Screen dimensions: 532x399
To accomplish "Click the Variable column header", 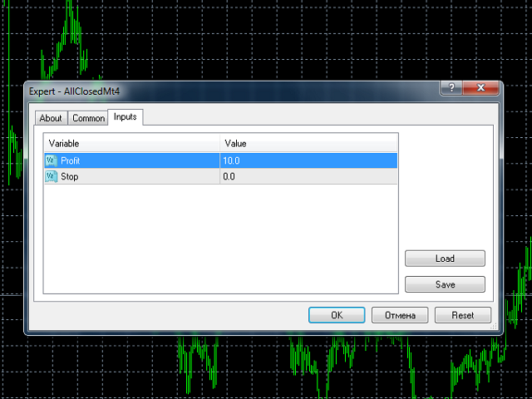I will tap(132, 143).
